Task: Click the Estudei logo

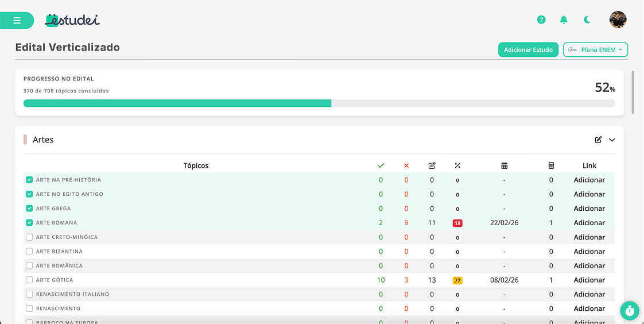Action: (73, 20)
